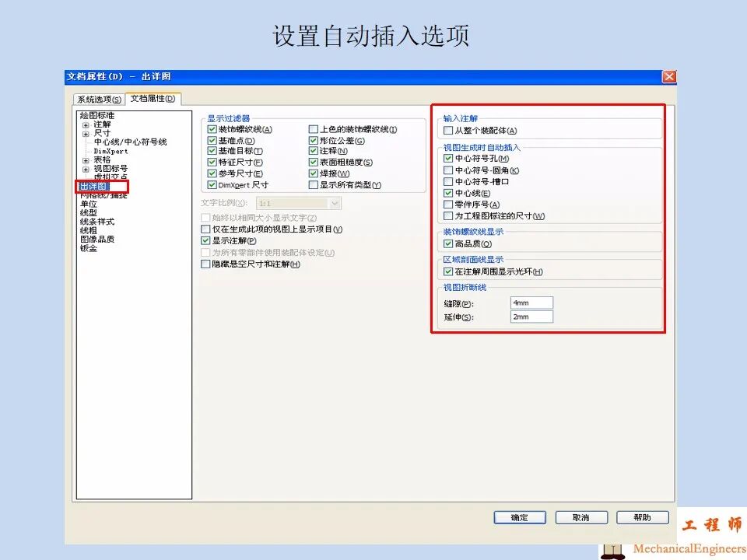Viewport: 747px width, 560px height.
Task: Select 线型 in the settings tree
Action: [x=87, y=213]
